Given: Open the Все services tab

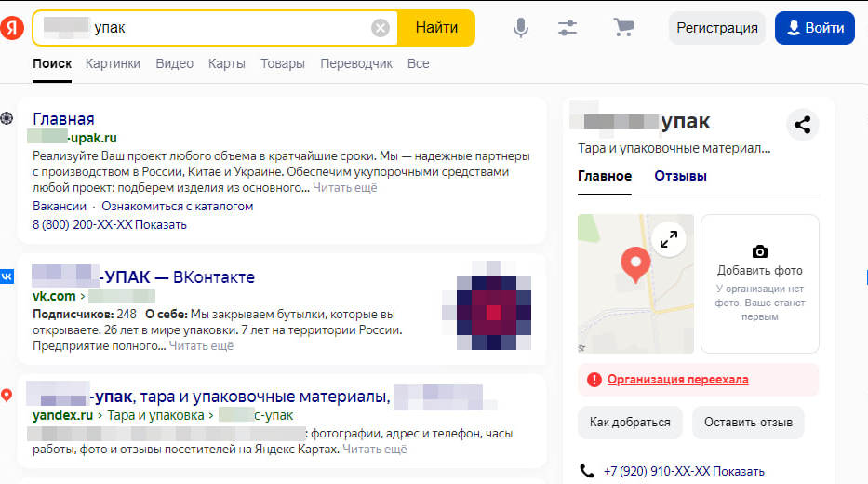Looking at the screenshot, I should [419, 63].
